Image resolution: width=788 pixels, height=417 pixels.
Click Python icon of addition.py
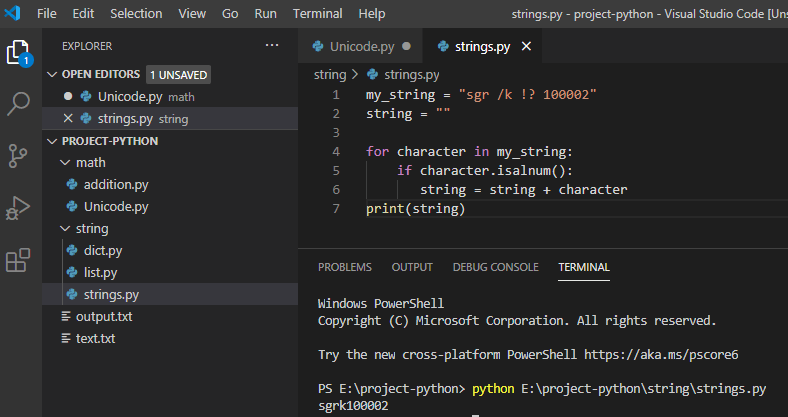pyautogui.click(x=72, y=184)
